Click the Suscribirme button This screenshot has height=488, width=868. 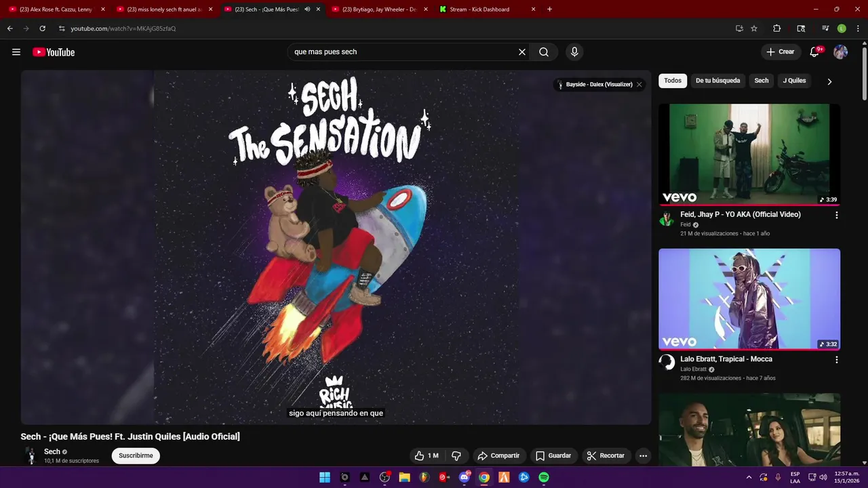coord(136,455)
